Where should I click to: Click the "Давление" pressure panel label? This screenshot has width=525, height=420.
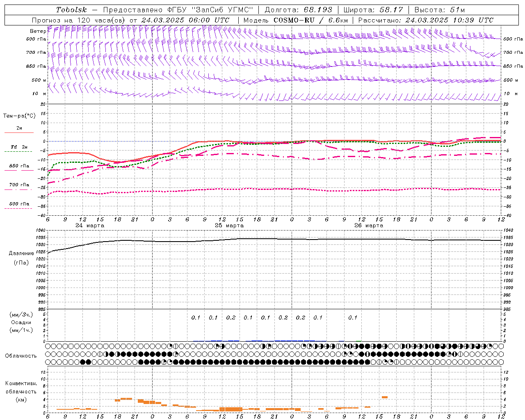click(x=21, y=253)
